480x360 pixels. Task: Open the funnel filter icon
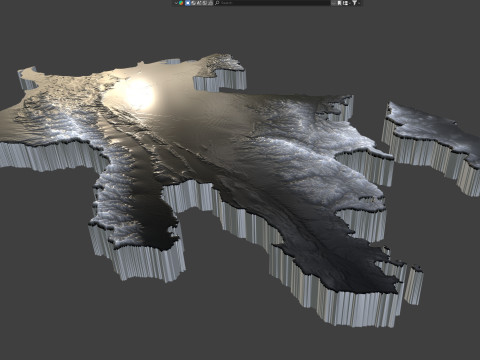355,3
